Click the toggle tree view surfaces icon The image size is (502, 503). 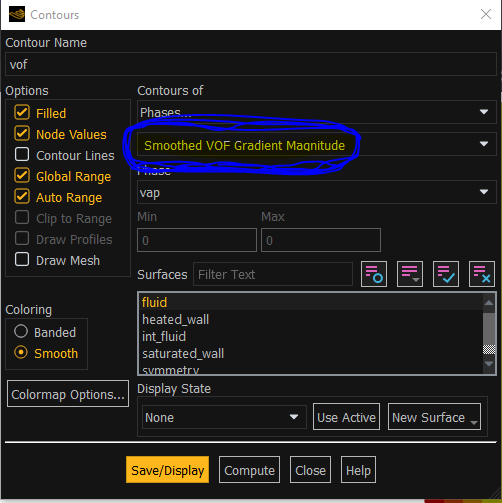click(x=374, y=274)
